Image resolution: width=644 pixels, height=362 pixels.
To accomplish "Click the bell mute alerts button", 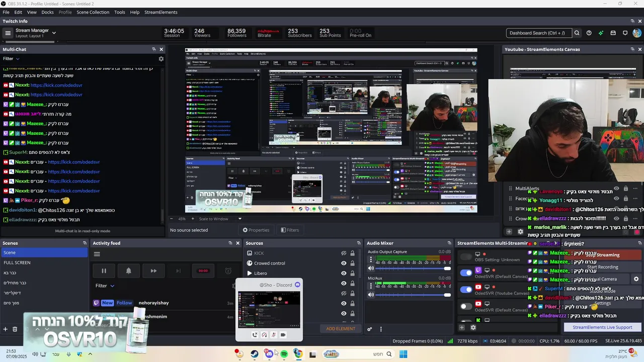I will (x=128, y=270).
